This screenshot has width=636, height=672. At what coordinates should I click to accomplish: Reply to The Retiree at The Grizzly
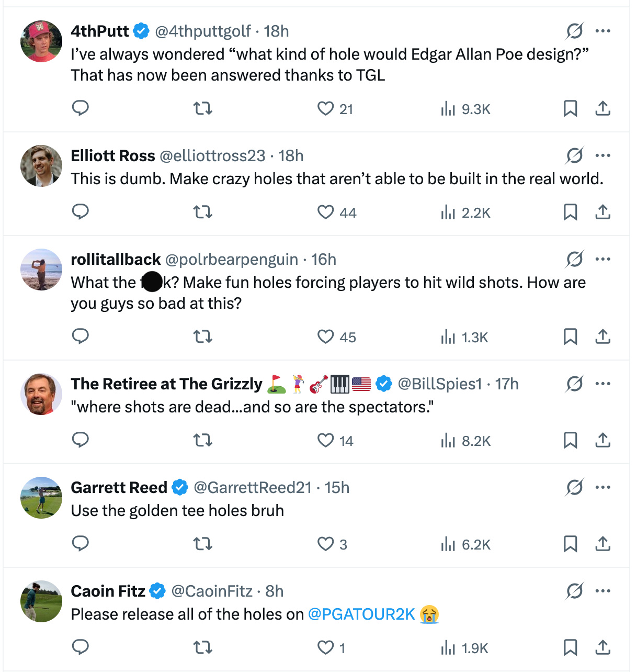(80, 440)
